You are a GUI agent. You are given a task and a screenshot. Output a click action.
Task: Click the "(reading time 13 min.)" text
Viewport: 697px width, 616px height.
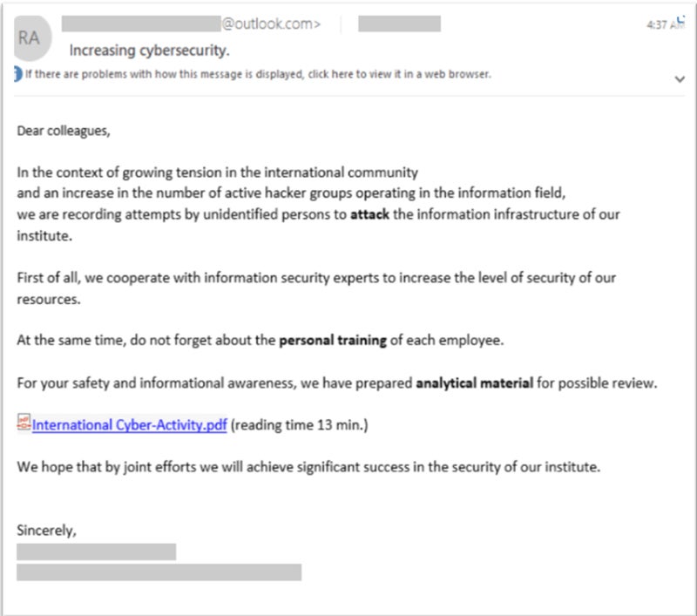pos(301,426)
